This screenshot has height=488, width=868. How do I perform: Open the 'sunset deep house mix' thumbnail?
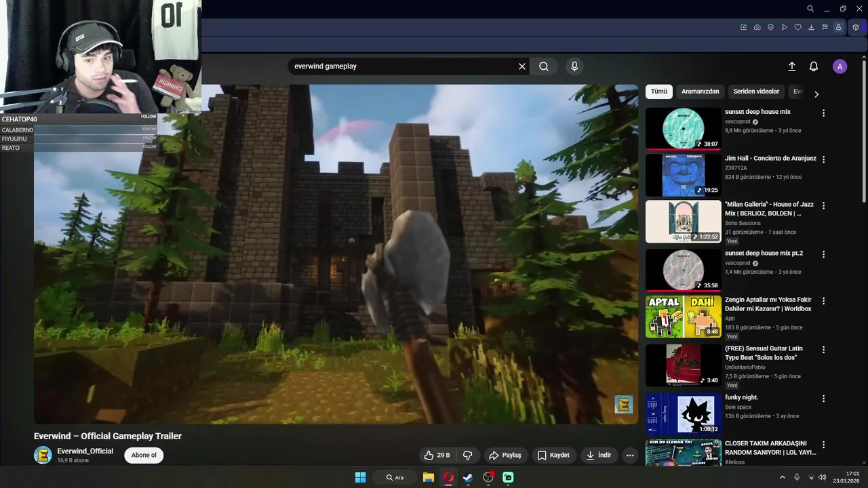[x=683, y=129]
